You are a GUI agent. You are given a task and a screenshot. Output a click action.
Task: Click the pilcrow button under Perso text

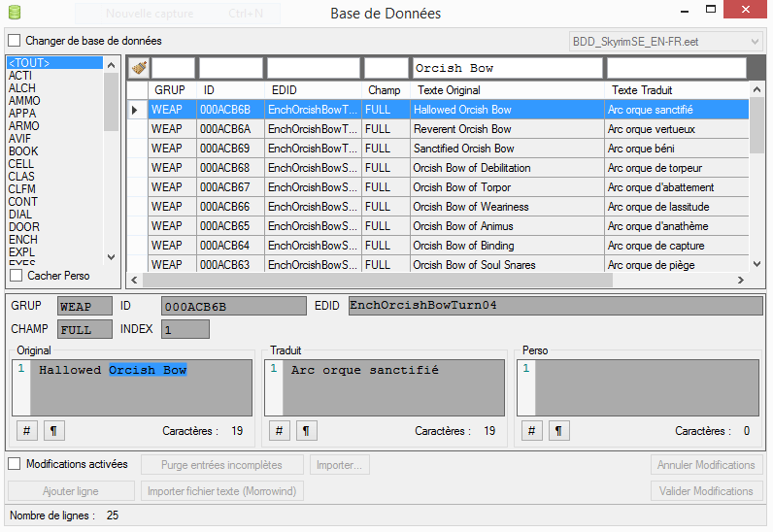tap(557, 430)
